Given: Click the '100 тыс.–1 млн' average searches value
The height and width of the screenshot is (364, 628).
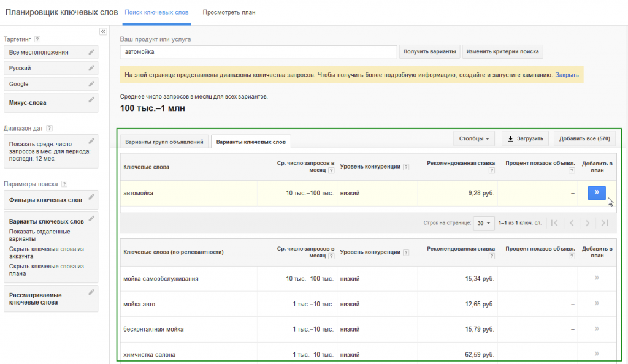Looking at the screenshot, I should point(153,108).
